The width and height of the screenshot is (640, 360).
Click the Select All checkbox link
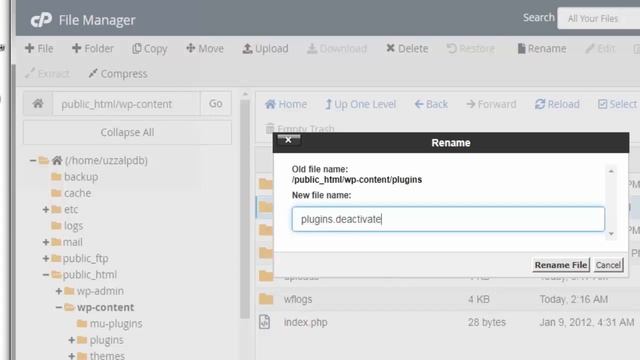[618, 104]
